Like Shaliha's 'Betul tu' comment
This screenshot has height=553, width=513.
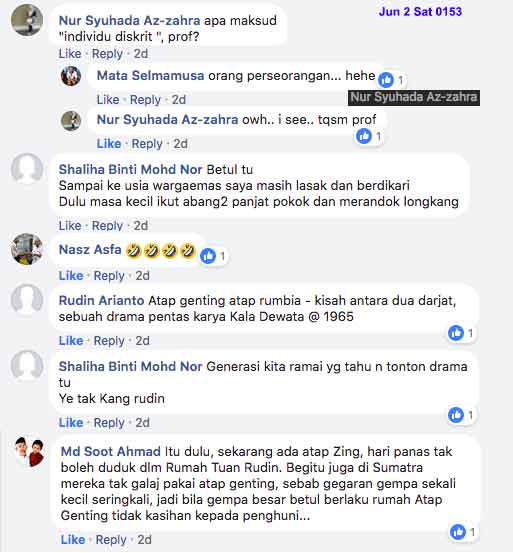[70, 226]
